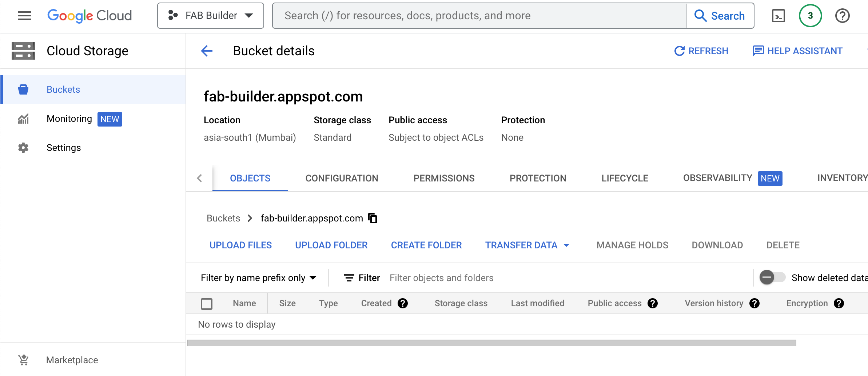Open help icon next to Created
Image resolution: width=868 pixels, height=376 pixels.
(403, 303)
